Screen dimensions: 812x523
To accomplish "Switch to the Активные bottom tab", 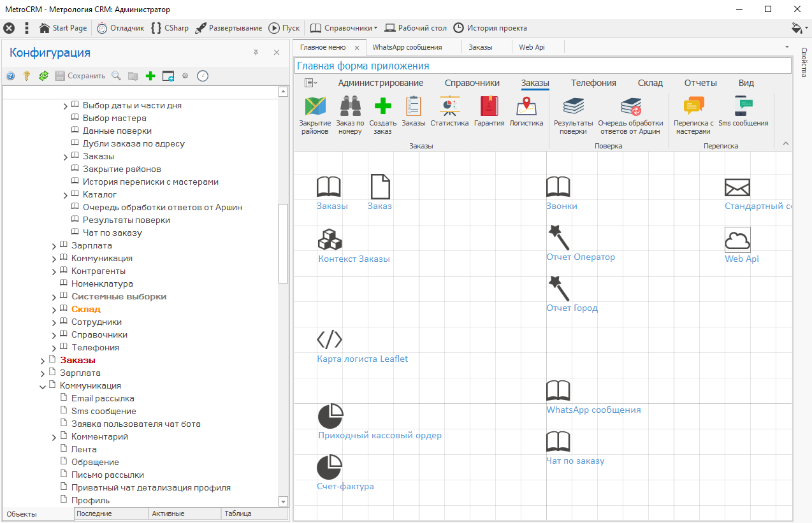I will tap(184, 513).
